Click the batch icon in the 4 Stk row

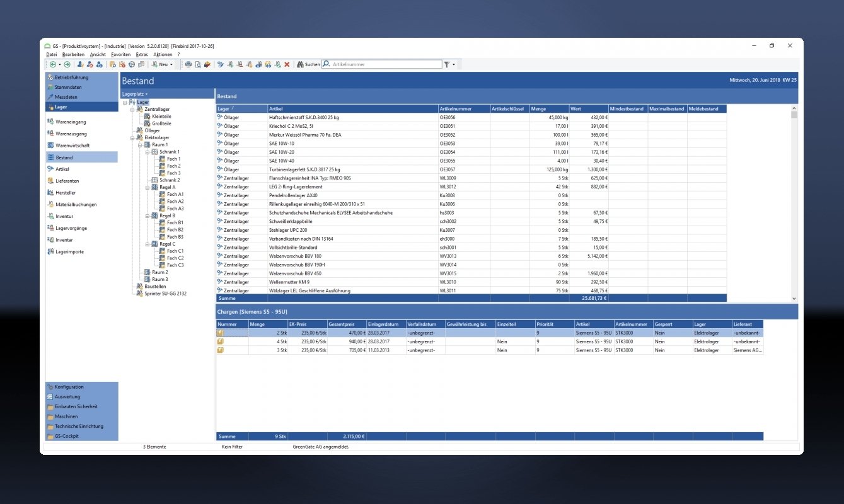[x=221, y=341]
